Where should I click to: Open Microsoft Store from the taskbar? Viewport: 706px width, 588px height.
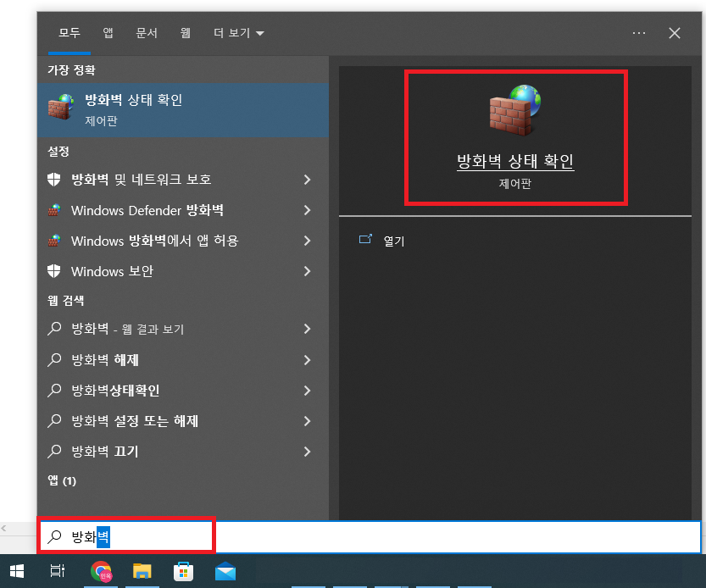[x=183, y=571]
